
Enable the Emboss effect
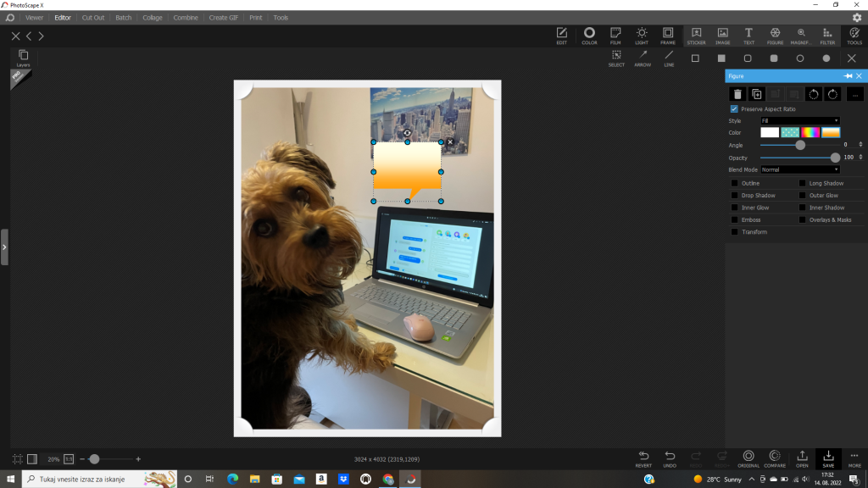[735, 219]
